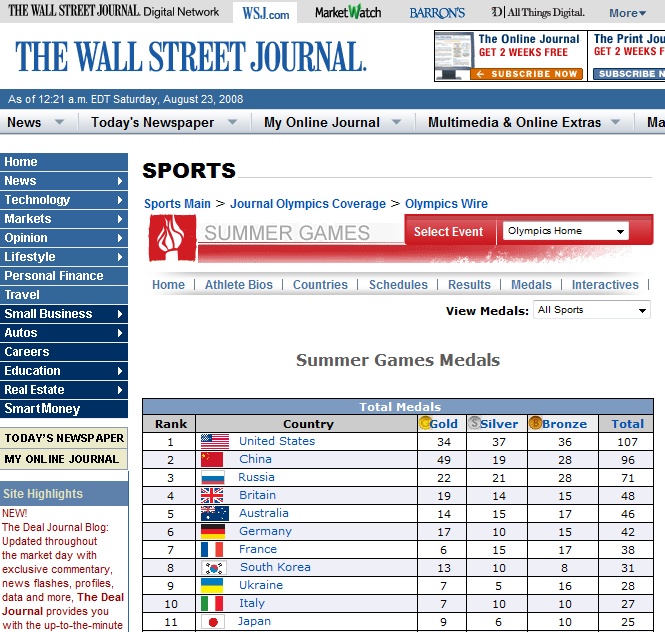The width and height of the screenshot is (665, 632).
Task: Expand the My Online Journal dropdown menu
Action: [x=397, y=122]
